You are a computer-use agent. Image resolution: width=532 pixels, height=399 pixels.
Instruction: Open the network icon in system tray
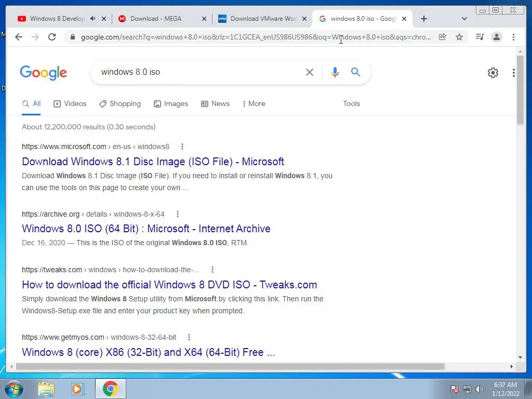coord(467,389)
